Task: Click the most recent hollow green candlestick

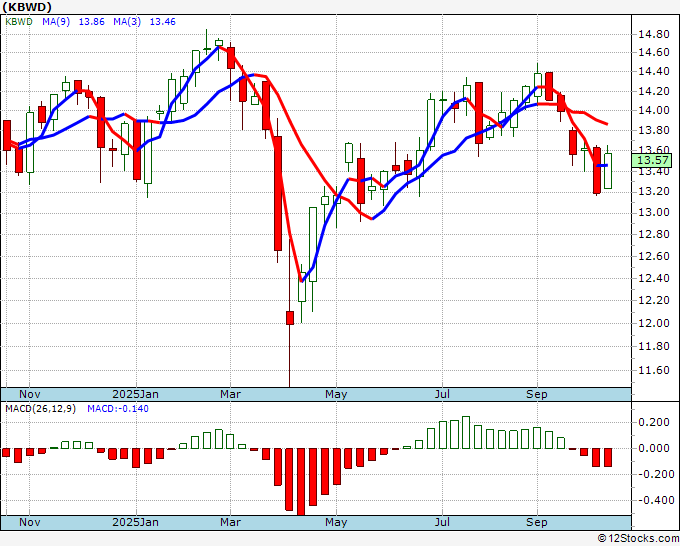Action: tap(608, 171)
